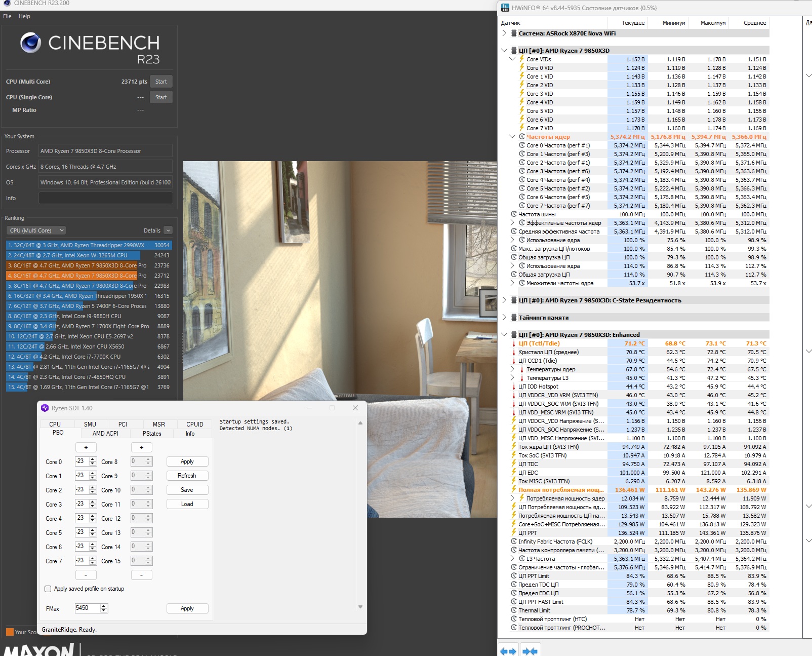This screenshot has width=812, height=656.
Task: Open the Details dropdown arrow in Cinebench
Action: pyautogui.click(x=169, y=230)
